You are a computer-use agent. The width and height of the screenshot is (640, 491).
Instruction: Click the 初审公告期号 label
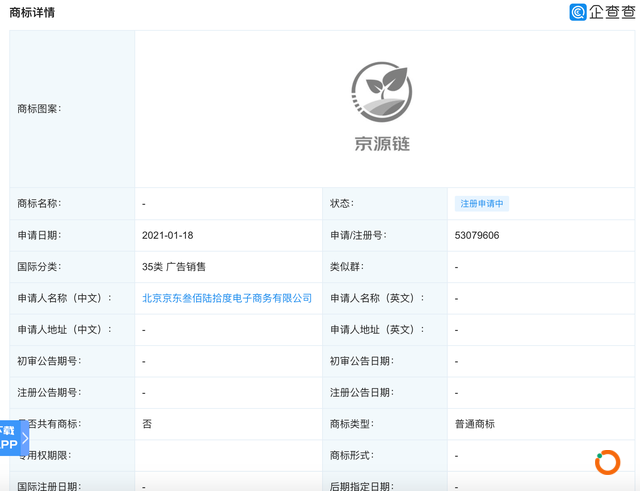[49, 361]
